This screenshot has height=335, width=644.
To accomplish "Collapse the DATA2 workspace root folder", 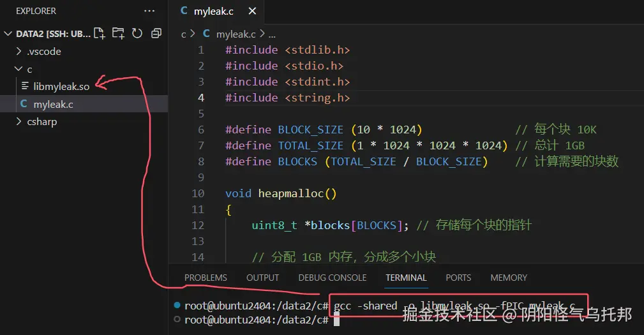I will click(x=8, y=34).
